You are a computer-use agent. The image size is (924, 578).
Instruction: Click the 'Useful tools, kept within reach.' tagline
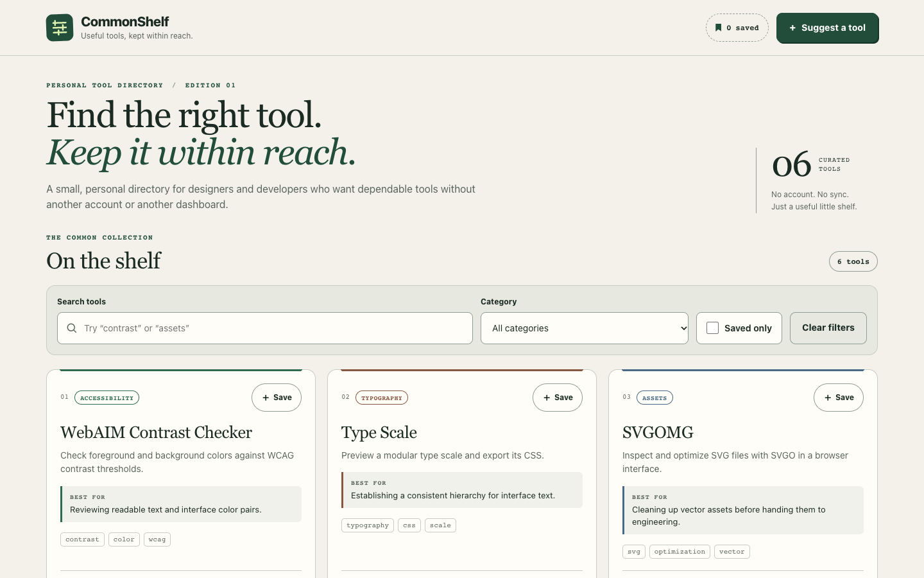[x=137, y=36]
